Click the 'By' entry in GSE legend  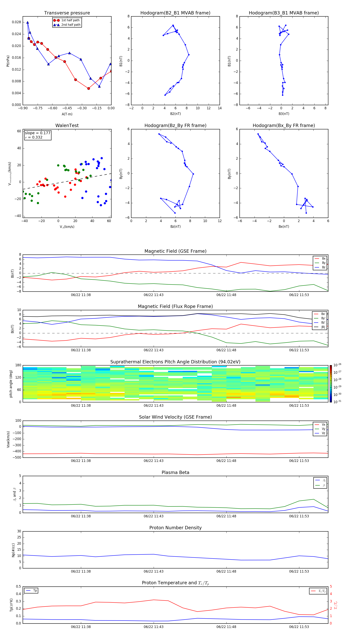click(320, 263)
